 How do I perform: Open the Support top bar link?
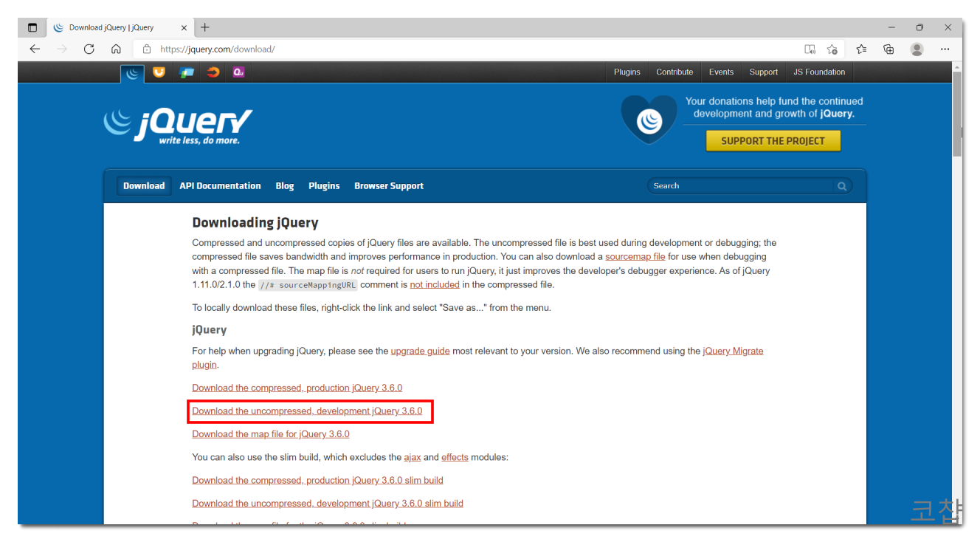click(x=764, y=72)
